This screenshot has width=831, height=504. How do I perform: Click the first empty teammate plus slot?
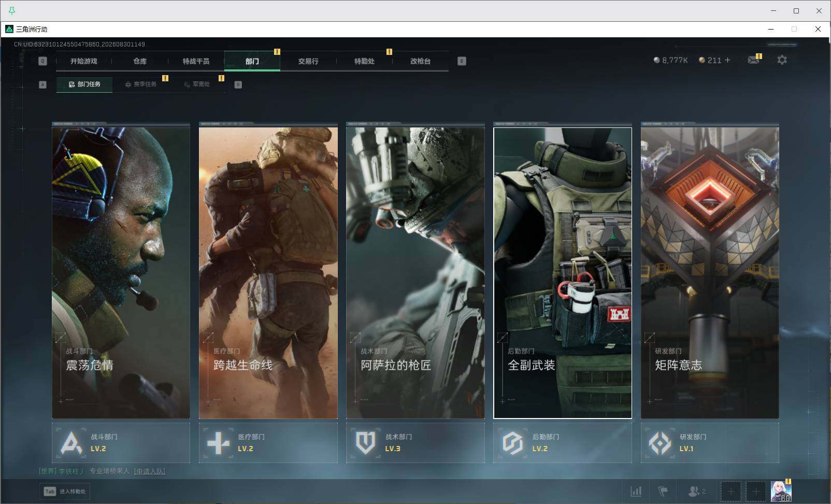(731, 492)
